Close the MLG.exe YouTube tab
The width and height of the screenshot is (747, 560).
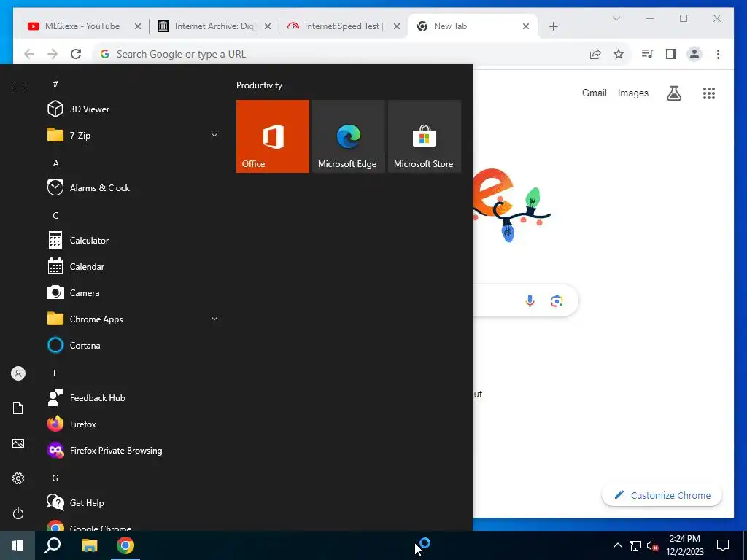[138, 26]
